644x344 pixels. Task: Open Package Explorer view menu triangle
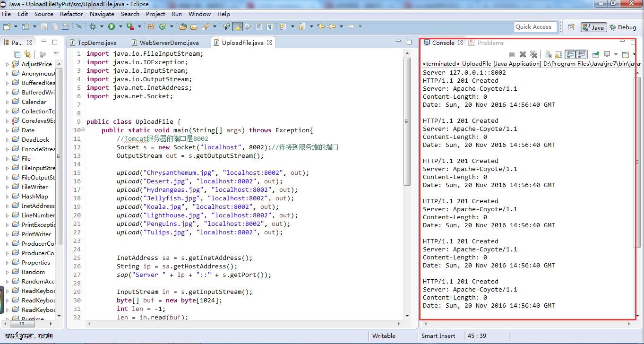(56, 53)
